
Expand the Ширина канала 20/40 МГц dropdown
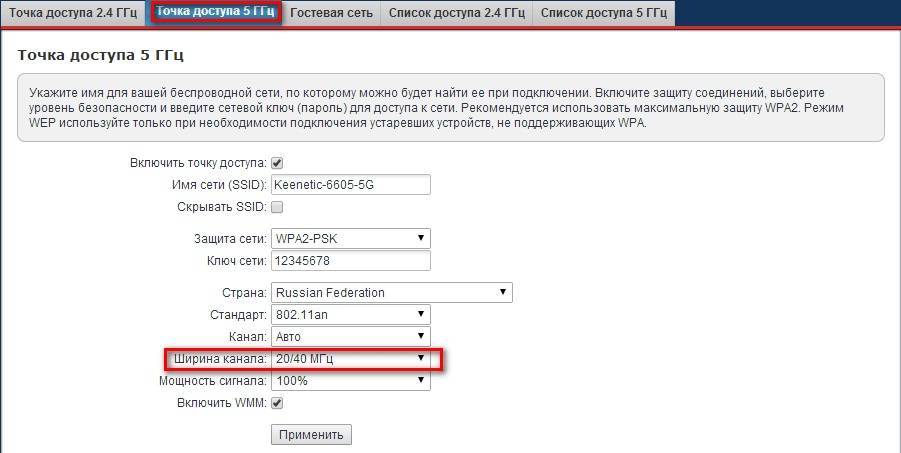click(x=350, y=358)
